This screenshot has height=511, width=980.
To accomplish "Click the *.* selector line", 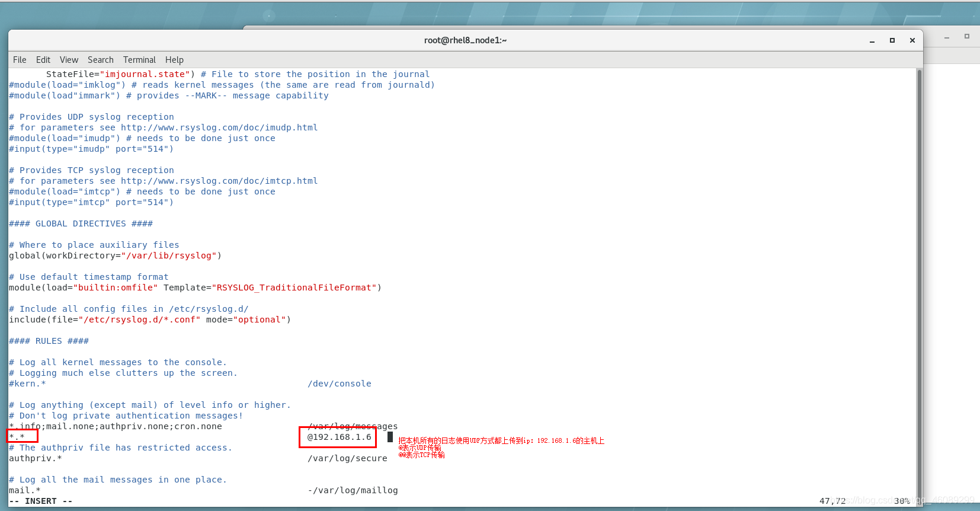I will coord(17,437).
